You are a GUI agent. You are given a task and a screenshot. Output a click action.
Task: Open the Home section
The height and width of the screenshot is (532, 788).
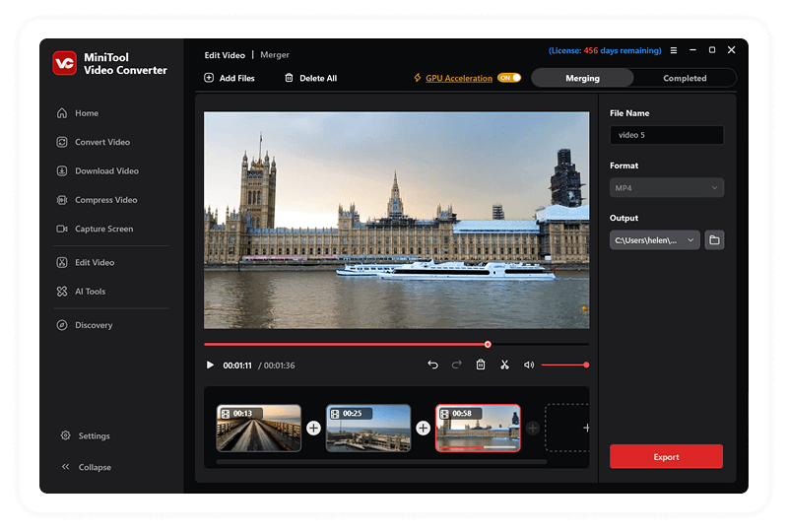click(x=78, y=113)
